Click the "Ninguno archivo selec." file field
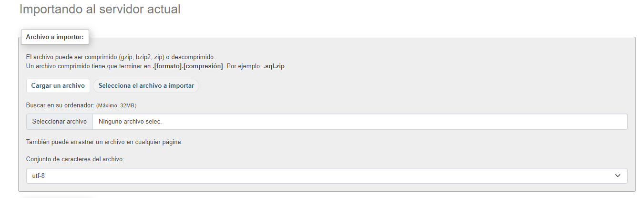 click(360, 122)
